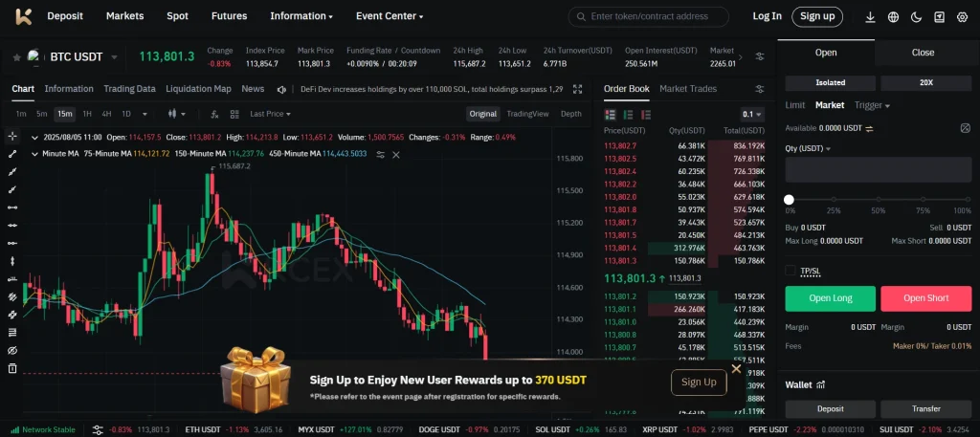Click the Open Long button
Image resolution: width=980 pixels, height=437 pixels.
(830, 298)
